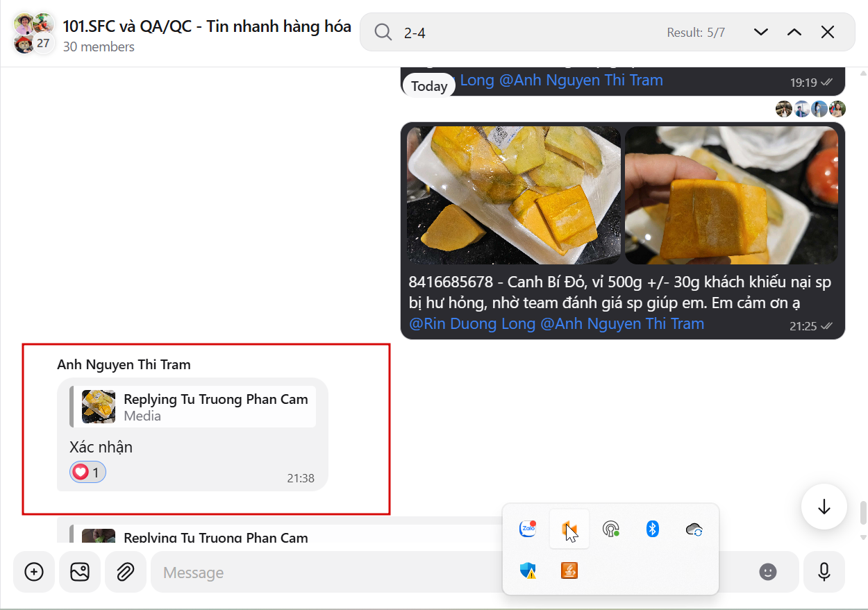Close the search bar
The height and width of the screenshot is (610, 868).
coord(828,32)
